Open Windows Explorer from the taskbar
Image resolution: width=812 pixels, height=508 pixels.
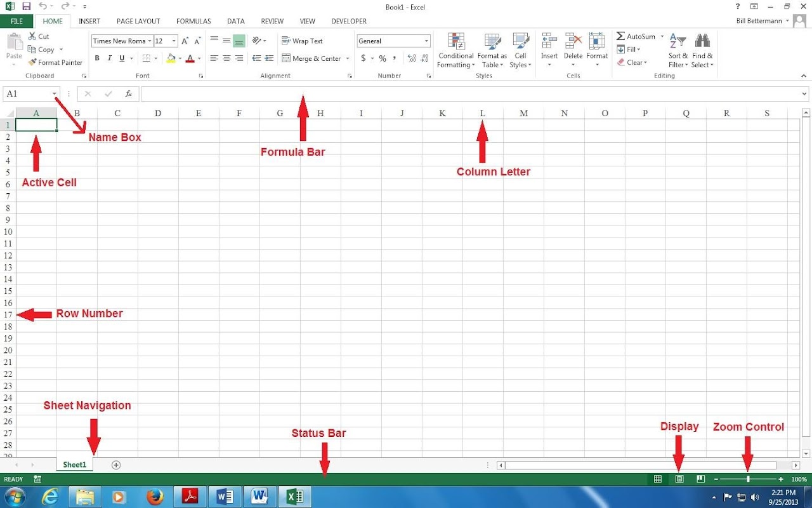pyautogui.click(x=85, y=497)
